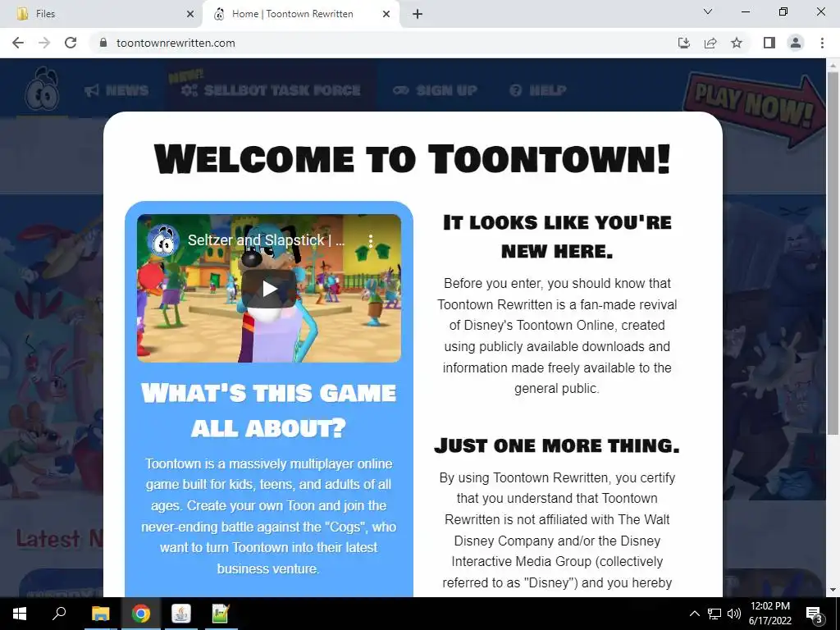Close the Files tab
840x630 pixels.
190,14
